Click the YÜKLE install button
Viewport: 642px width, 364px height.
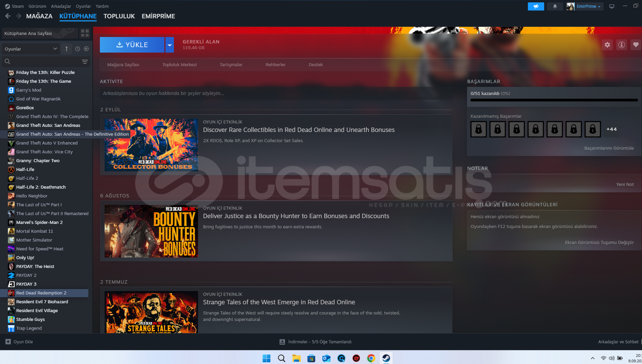(132, 45)
